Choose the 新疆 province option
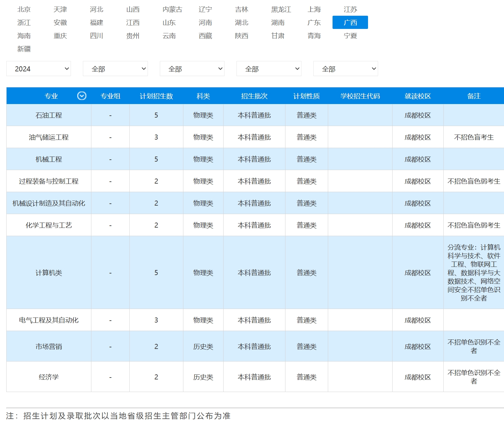Image resolution: width=504 pixels, height=425 pixels. coord(24,49)
